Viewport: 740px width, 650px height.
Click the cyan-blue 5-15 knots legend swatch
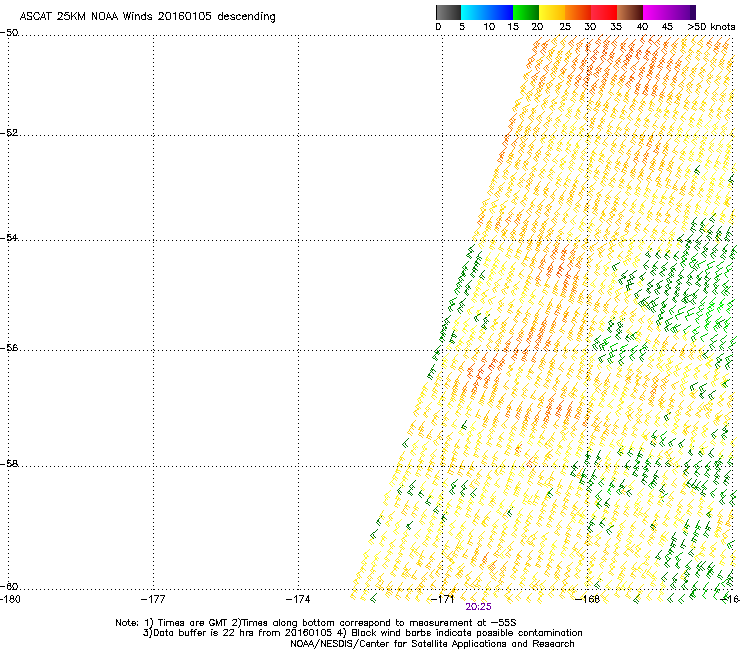click(487, 12)
